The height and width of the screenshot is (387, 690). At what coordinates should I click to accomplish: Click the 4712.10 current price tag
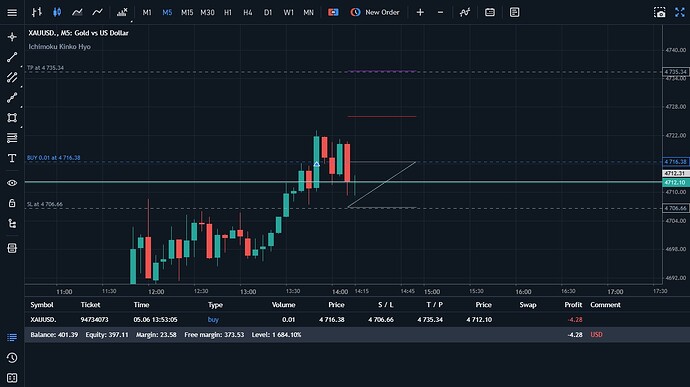675,182
